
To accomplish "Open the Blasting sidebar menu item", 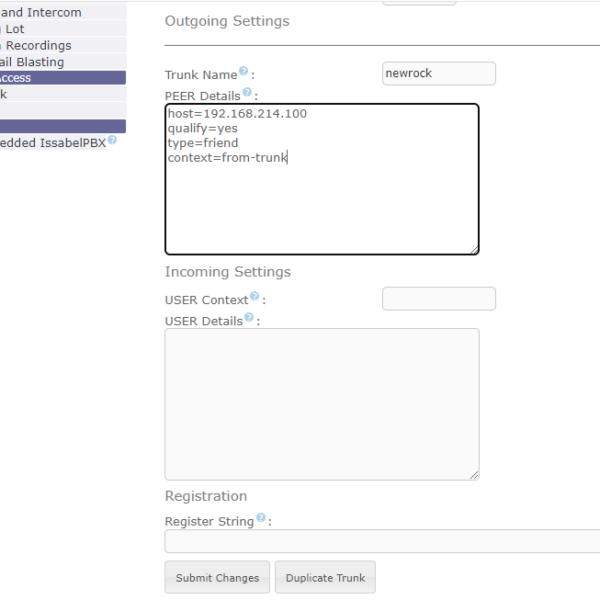I will 35,62.
